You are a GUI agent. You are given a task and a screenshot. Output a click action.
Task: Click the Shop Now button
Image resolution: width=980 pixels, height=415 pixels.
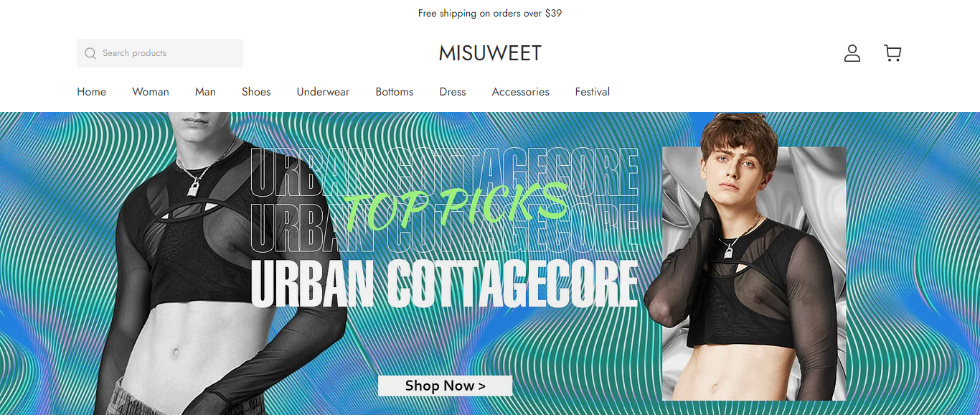point(445,386)
